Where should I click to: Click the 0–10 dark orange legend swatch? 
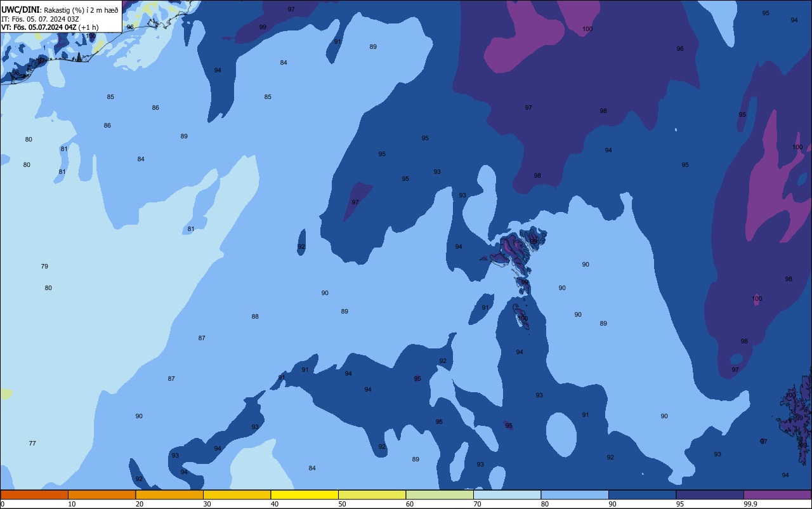pyautogui.click(x=34, y=494)
